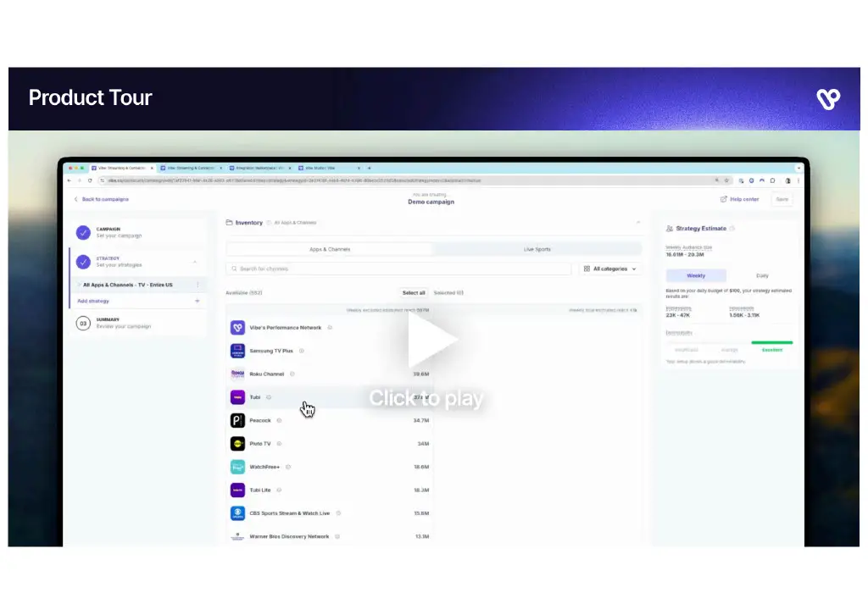The width and height of the screenshot is (868, 615).
Task: Click the Tubi Life channel icon
Action: tap(237, 490)
